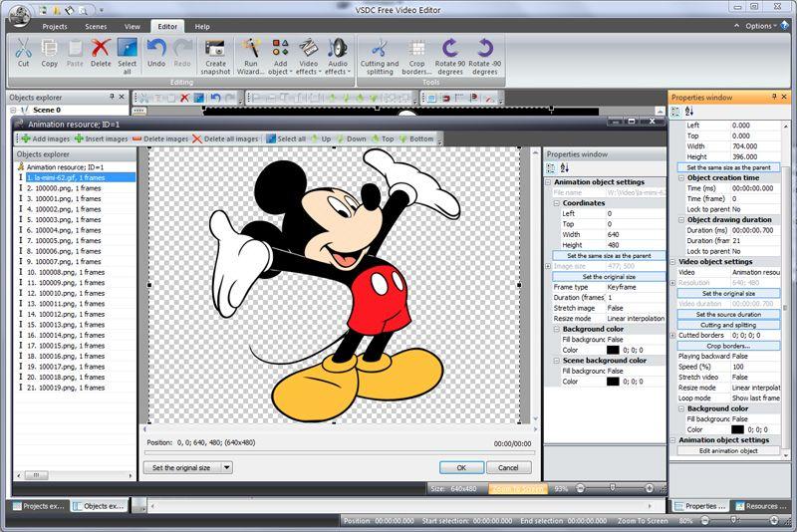Click Insert images in animation toolbar

tap(102, 138)
